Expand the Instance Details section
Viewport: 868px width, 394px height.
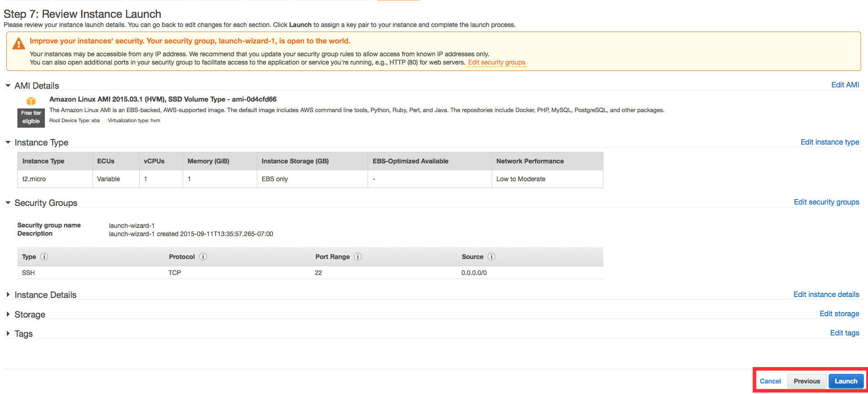click(x=8, y=295)
